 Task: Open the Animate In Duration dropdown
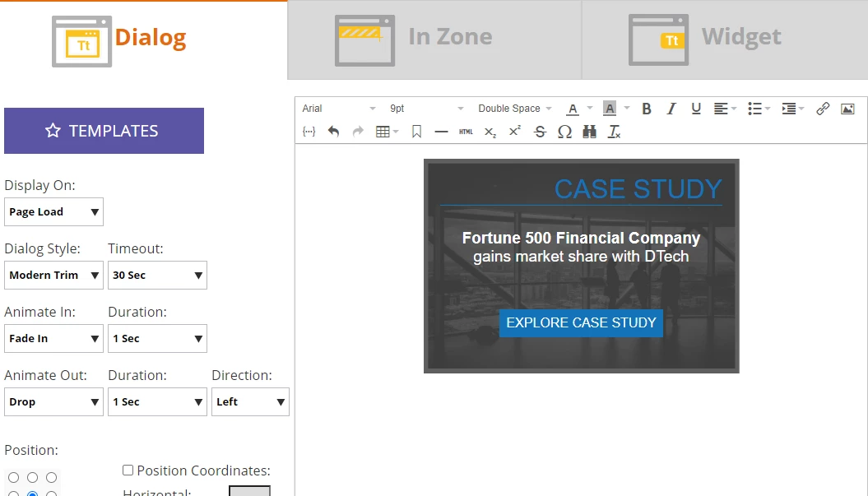coord(157,338)
